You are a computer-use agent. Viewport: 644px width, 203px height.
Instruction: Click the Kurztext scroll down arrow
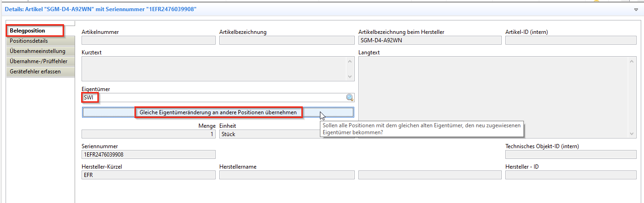pos(350,77)
